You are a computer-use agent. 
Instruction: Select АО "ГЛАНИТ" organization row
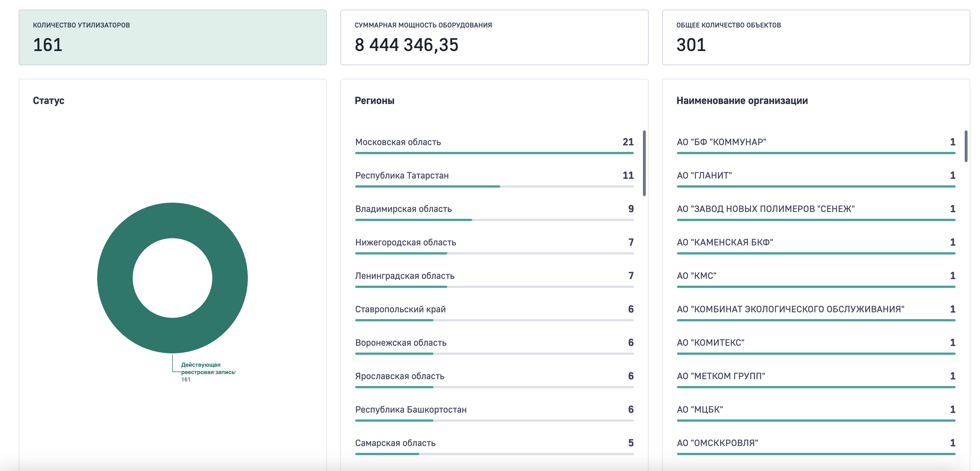point(816,178)
